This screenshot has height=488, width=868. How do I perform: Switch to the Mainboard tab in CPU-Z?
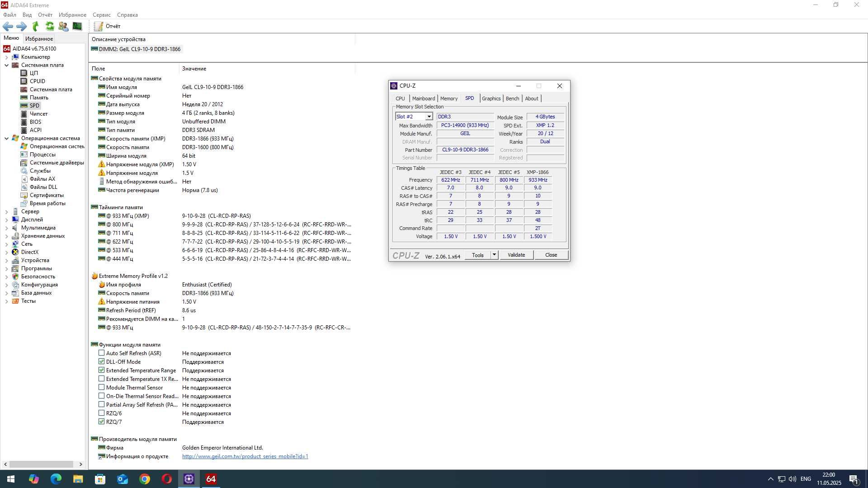pos(423,99)
